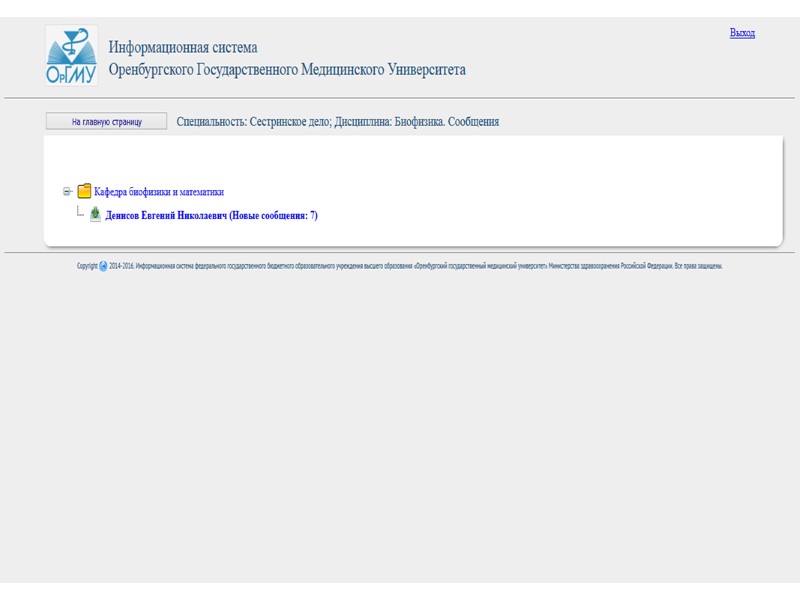
Task: Click the globe icon in the copyright footer
Action: coord(103,266)
